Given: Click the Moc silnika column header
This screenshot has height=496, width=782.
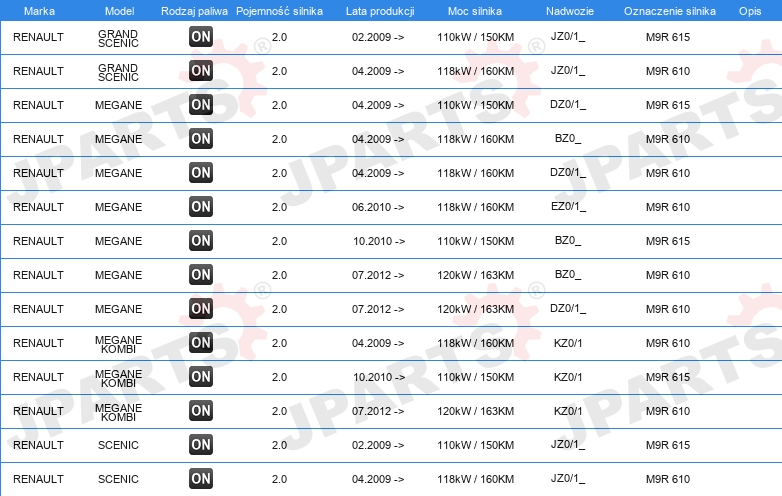Looking at the screenshot, I should pyautogui.click(x=475, y=11).
